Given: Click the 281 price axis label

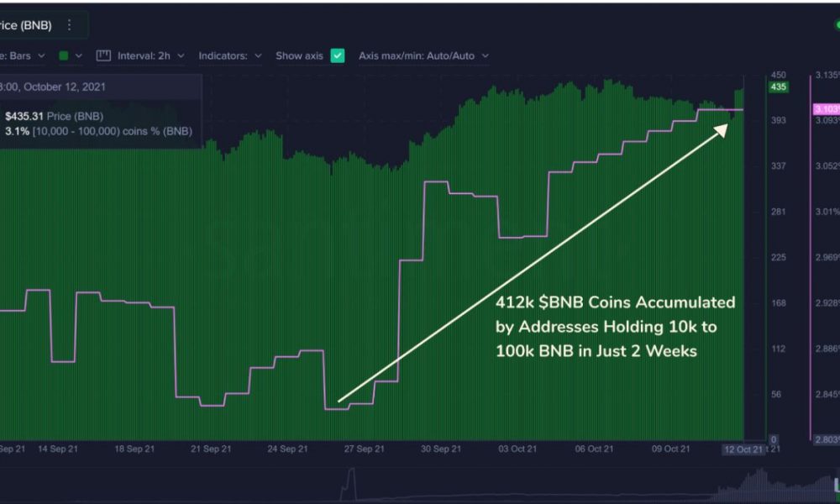Looking at the screenshot, I should [x=779, y=212].
